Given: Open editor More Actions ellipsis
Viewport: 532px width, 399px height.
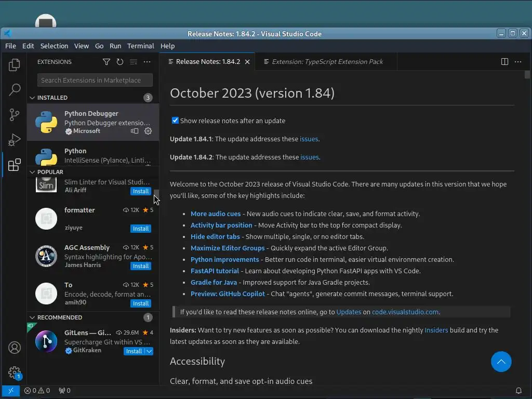Looking at the screenshot, I should click(518, 62).
